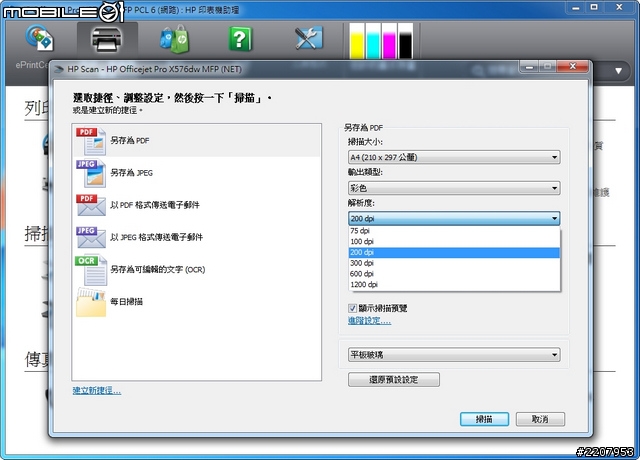Select 以 PDF 格式傳送電子郵件 text
Screen dimensions: 640x460
155,205
